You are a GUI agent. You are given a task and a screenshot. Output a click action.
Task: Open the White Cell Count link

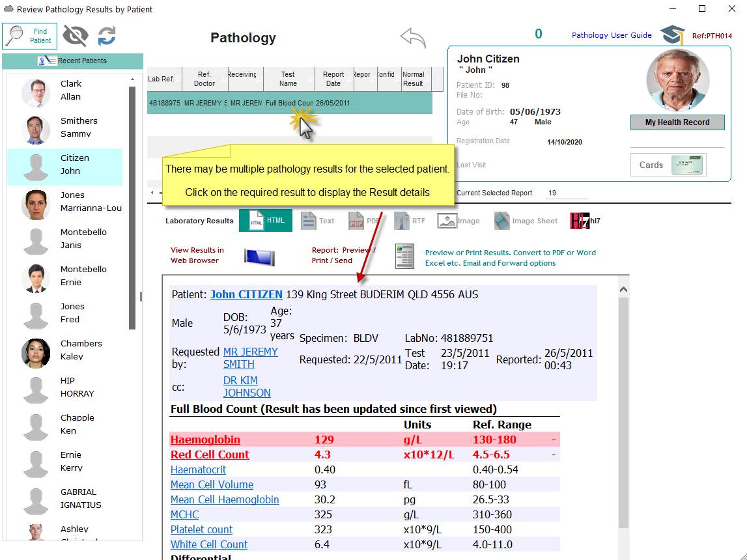point(209,545)
